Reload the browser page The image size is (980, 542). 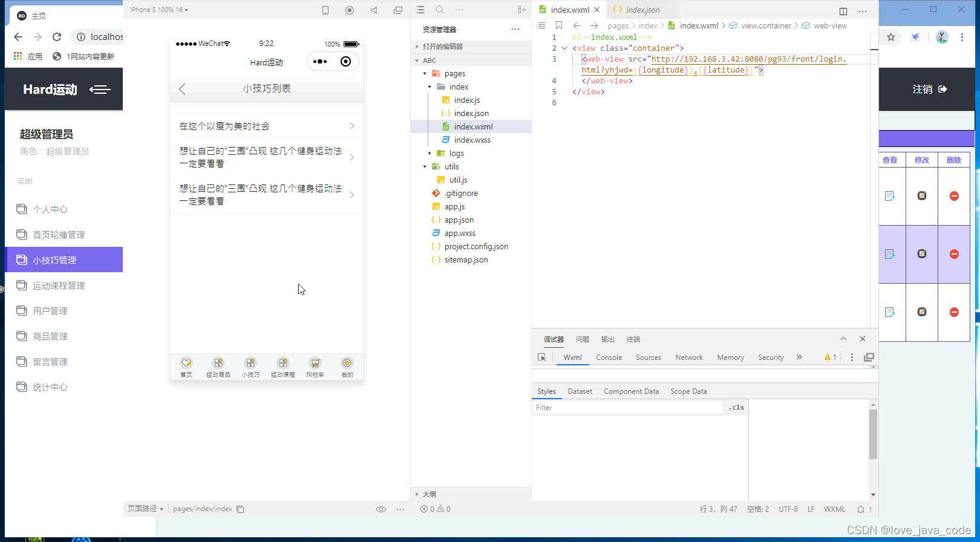pos(57,37)
